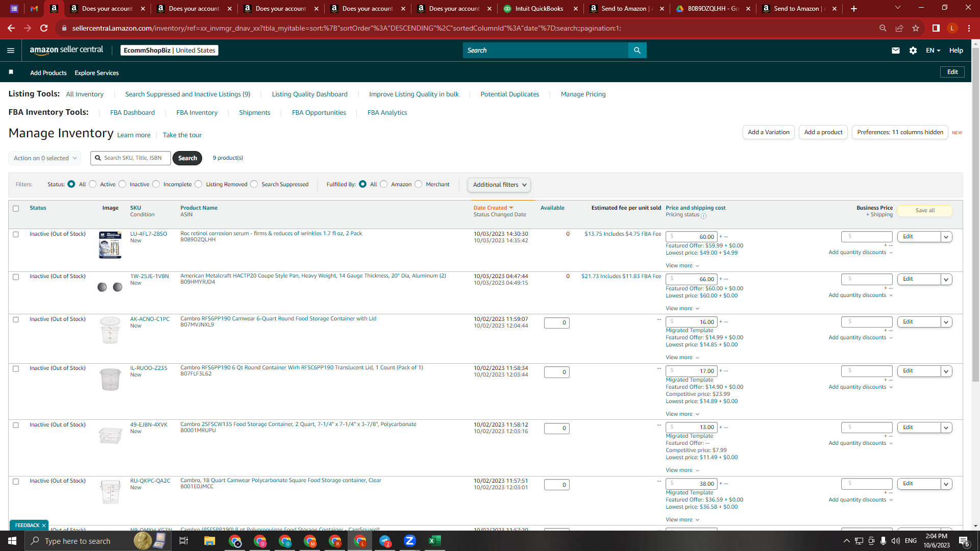Switch to the B0B9DZQLHH Google tab

[x=713, y=9]
